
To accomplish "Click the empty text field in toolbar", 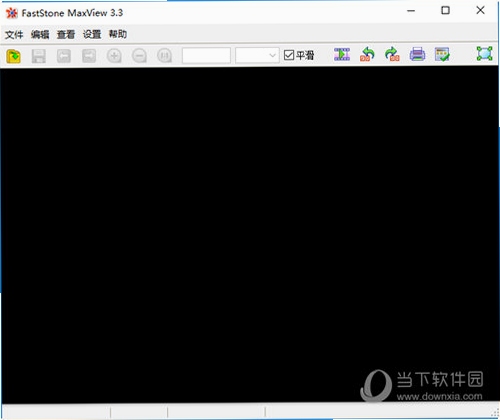I will click(206, 55).
